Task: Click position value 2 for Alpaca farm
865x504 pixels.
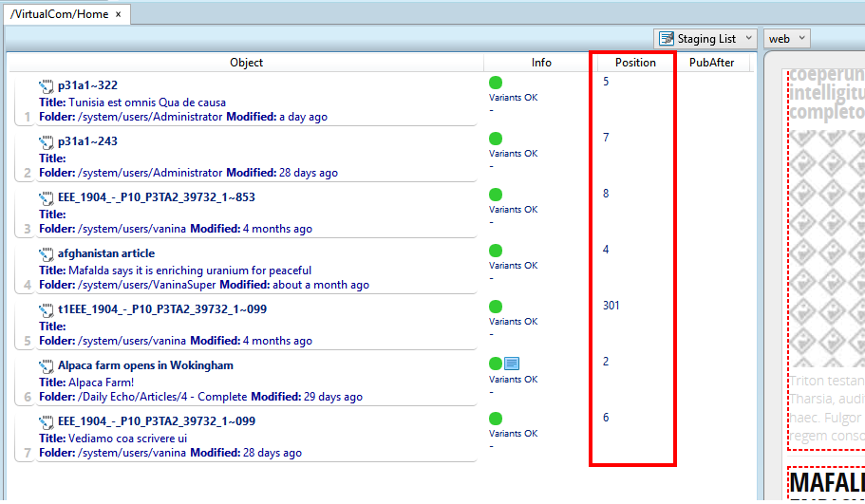Action: 606,362
